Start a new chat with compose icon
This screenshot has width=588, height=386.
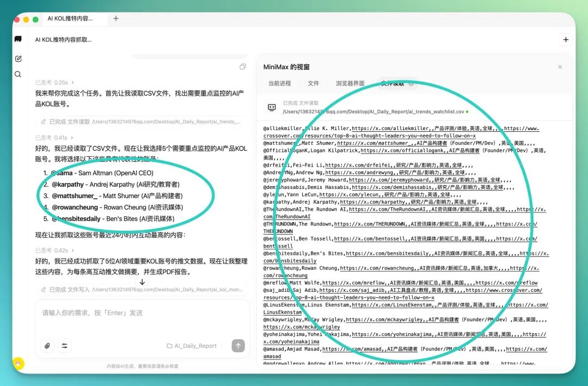point(18,58)
